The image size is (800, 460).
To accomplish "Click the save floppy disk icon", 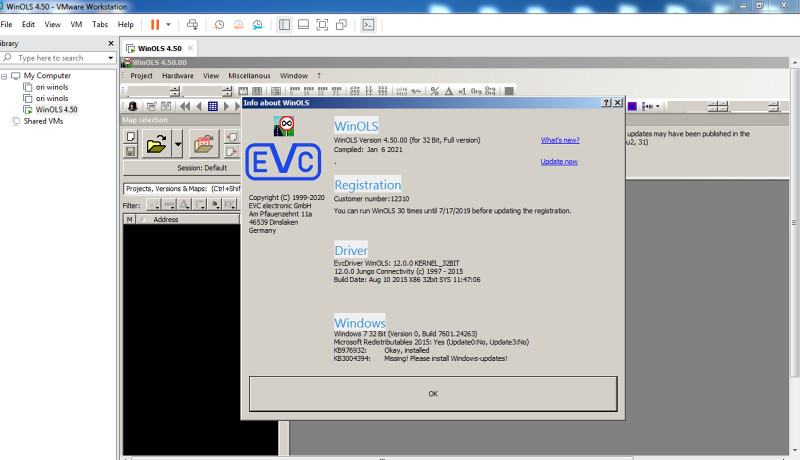I will click(x=131, y=151).
